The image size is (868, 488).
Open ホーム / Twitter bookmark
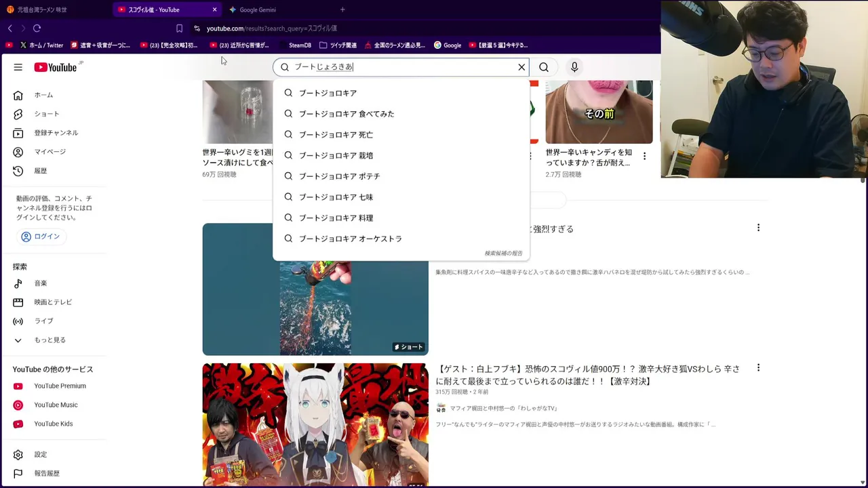(42, 45)
